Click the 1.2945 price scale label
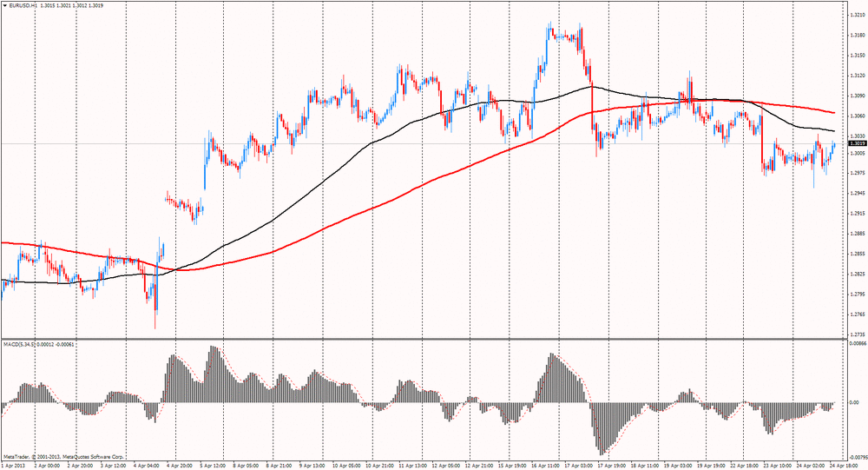 point(857,194)
